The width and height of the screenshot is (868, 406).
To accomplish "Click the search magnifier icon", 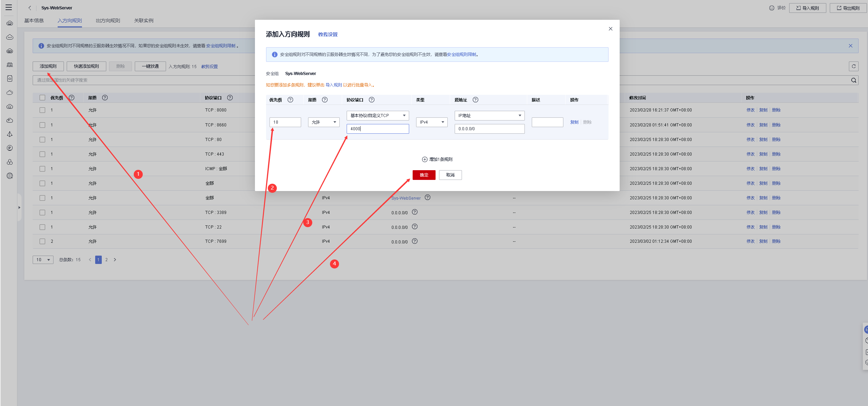I will (853, 80).
